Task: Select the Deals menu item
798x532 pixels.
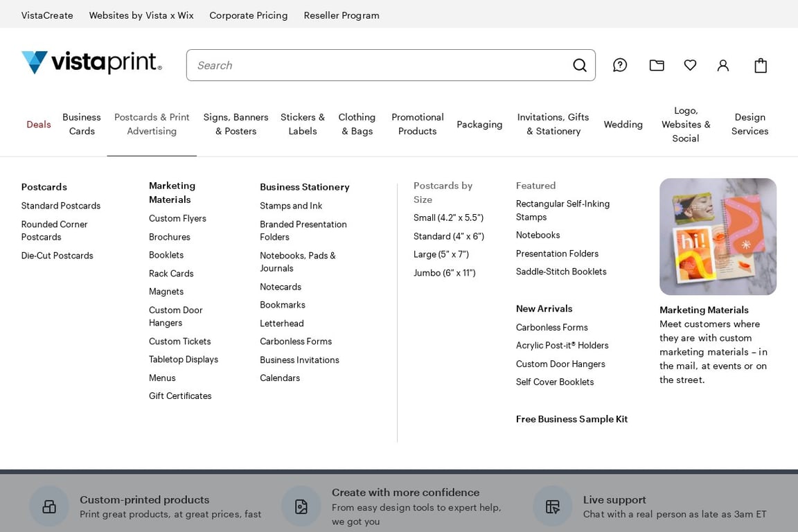Action: coord(39,124)
